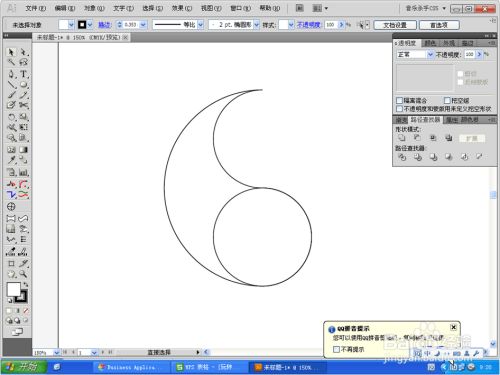500x375 pixels.
Task: Click the large white fill color swatch
Action: coord(13,289)
